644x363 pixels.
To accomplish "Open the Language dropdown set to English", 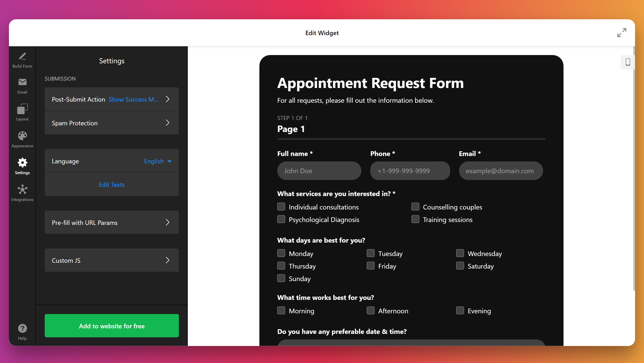I will tap(157, 161).
